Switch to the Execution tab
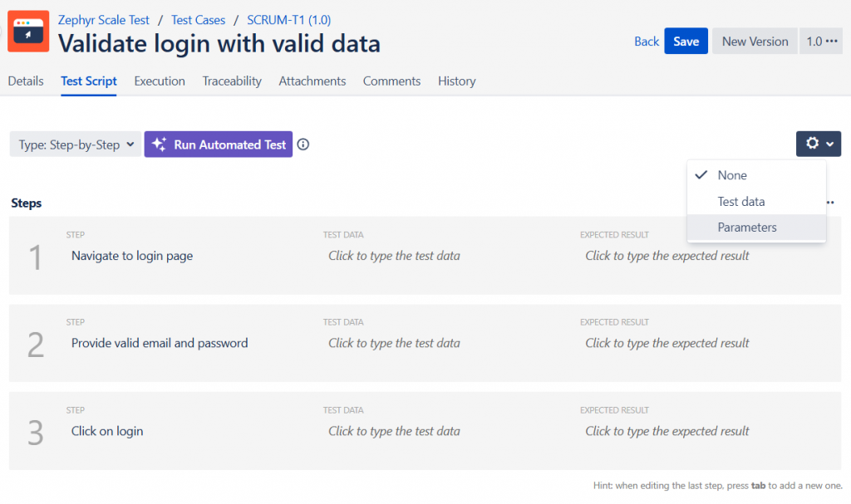Image resolution: width=851 pixels, height=504 pixels. (160, 81)
